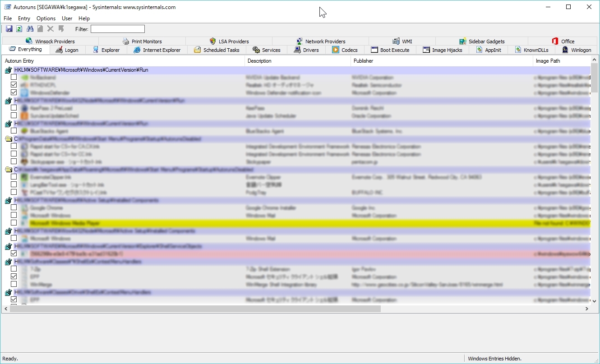This screenshot has height=364, width=600.
Task: Show the KnownDLLs tab
Action: [x=531, y=50]
